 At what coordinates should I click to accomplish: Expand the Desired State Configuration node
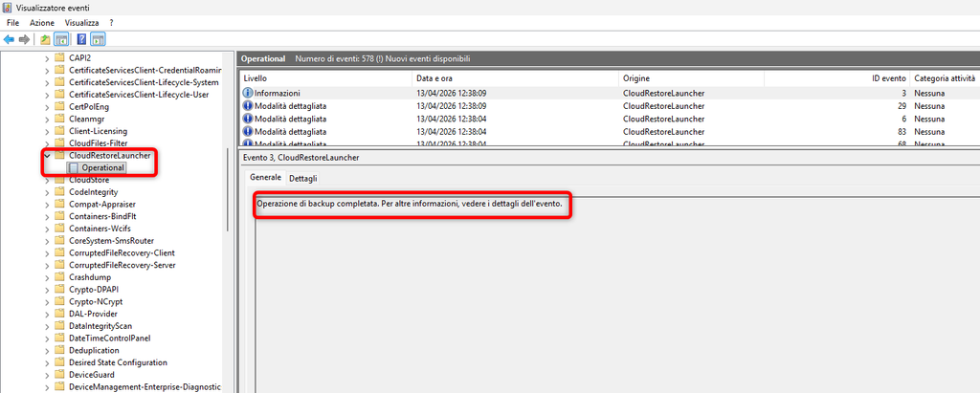pyautogui.click(x=47, y=362)
